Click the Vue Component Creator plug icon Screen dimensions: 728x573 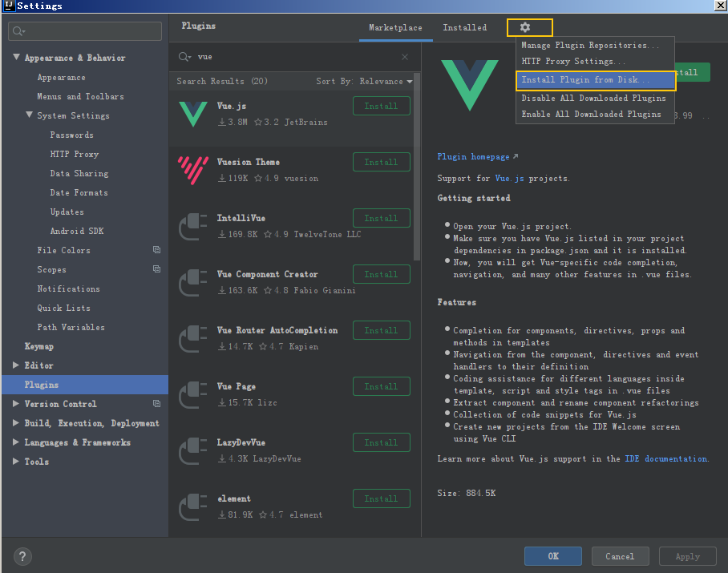192,283
